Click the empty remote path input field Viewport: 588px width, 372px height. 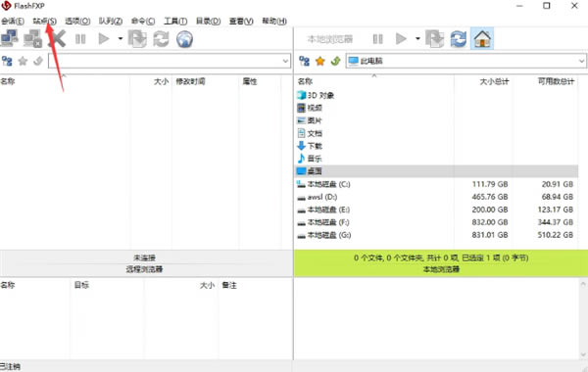(x=170, y=61)
